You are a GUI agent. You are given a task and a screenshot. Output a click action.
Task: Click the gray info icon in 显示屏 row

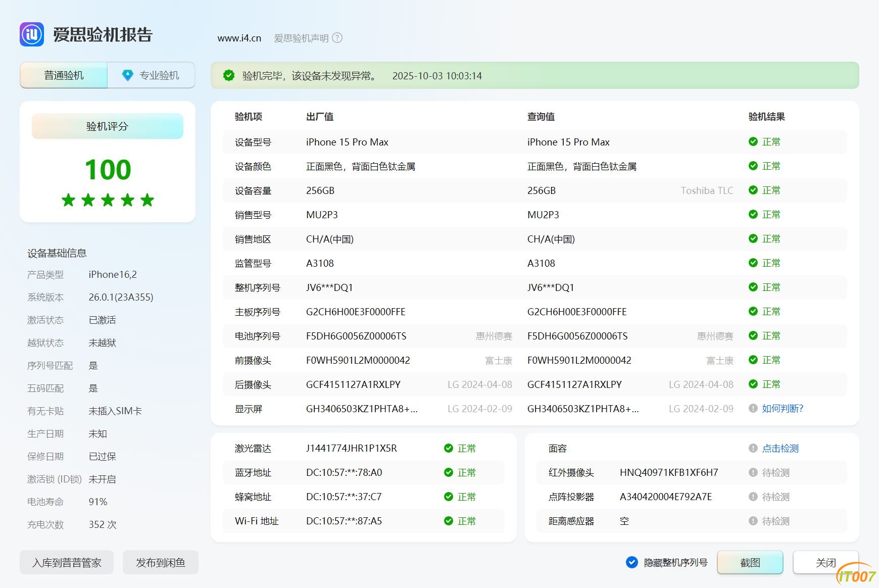coord(753,409)
